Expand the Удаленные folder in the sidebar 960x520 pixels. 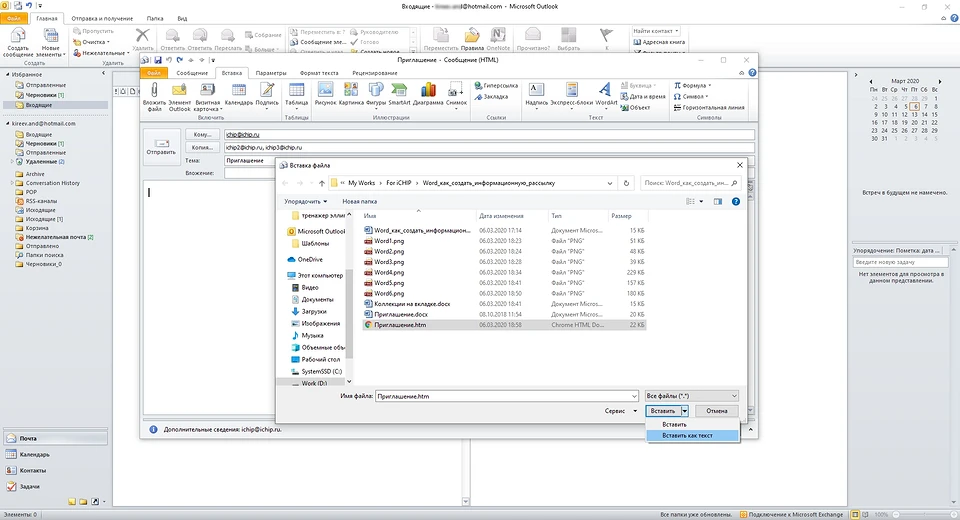13,161
